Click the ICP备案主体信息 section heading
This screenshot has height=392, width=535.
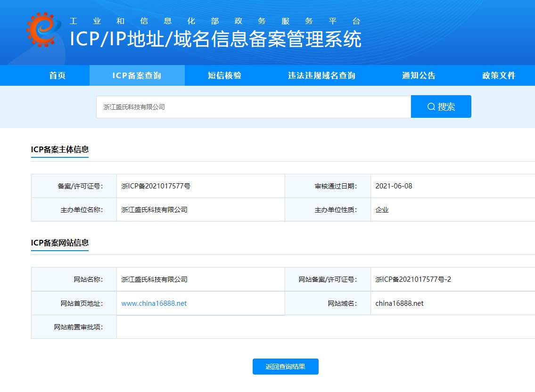(x=60, y=149)
